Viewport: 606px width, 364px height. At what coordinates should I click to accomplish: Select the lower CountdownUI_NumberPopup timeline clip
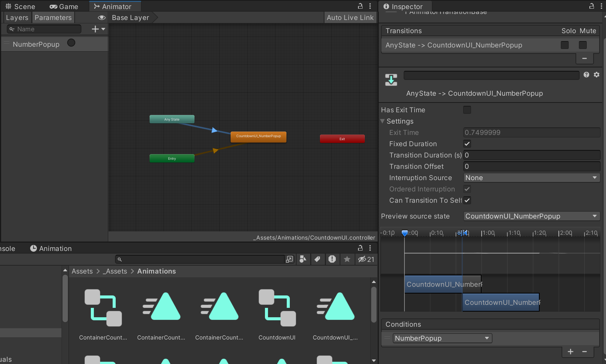pos(501,302)
